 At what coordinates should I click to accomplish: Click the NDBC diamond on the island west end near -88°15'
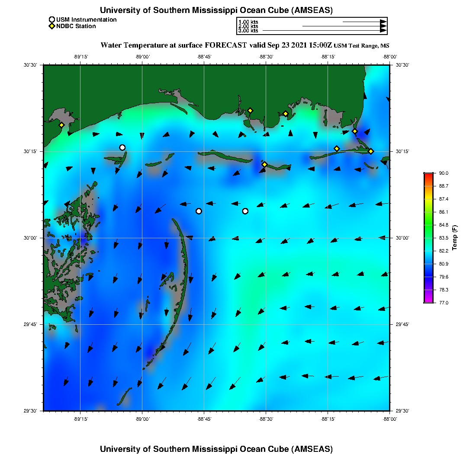(x=337, y=149)
